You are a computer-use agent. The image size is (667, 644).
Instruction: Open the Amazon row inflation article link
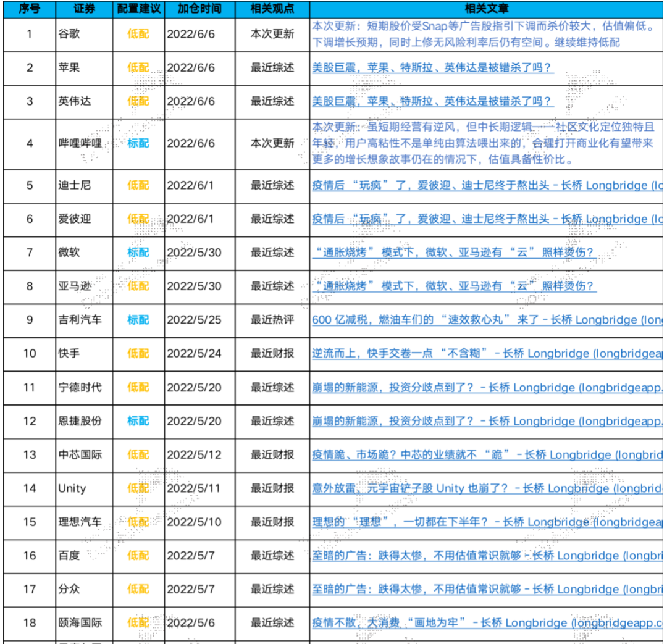tap(453, 286)
